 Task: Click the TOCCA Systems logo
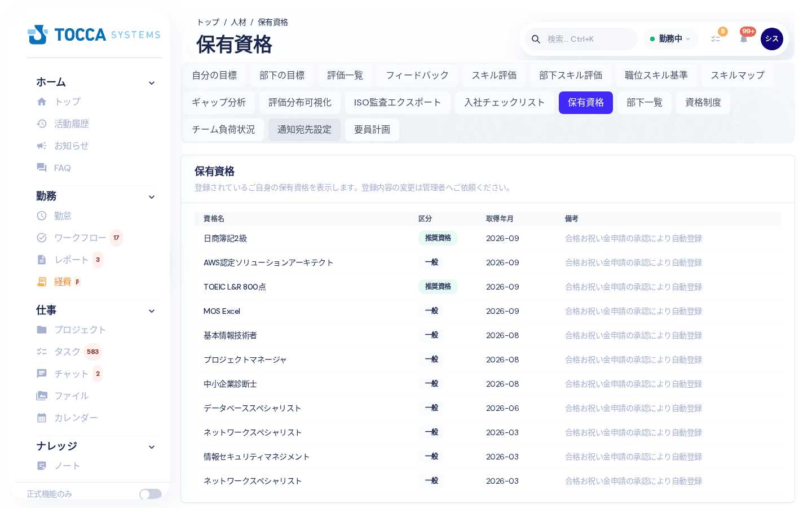(x=94, y=34)
